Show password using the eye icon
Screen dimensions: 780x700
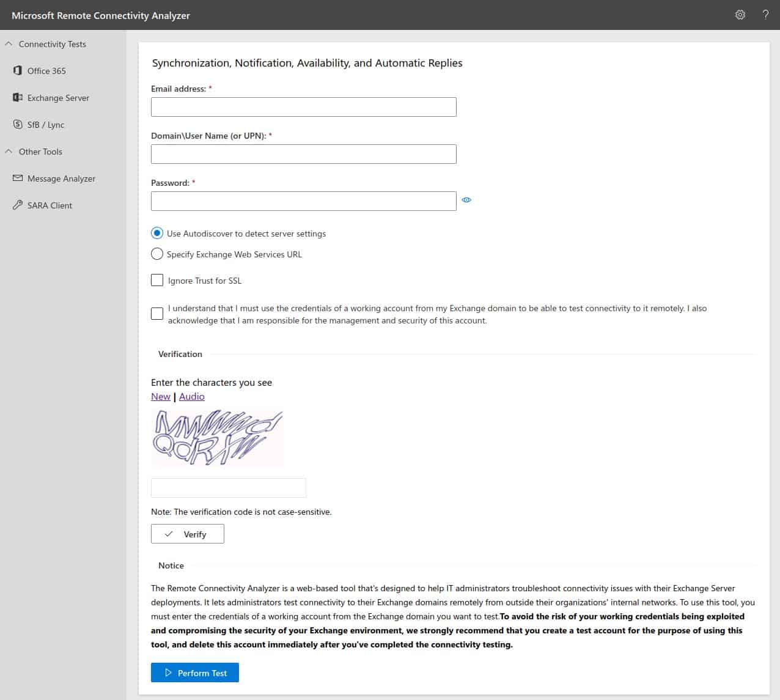pyautogui.click(x=466, y=200)
